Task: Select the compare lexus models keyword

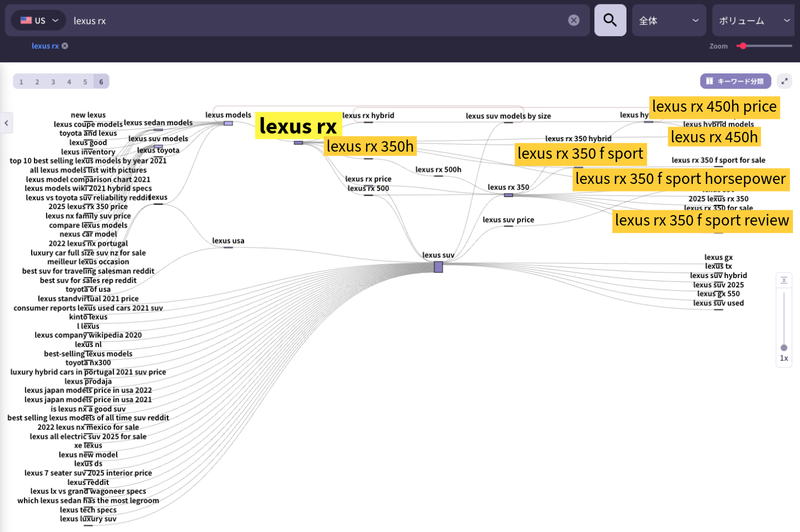Action: click(x=88, y=225)
